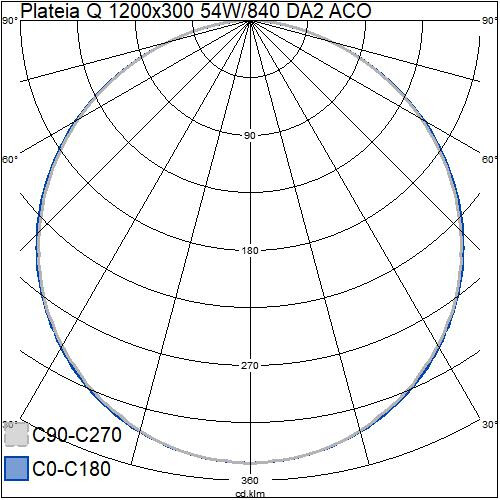The height and width of the screenshot is (500, 500).
Task: Click the C90-C270 legend label
Action: pos(77,435)
